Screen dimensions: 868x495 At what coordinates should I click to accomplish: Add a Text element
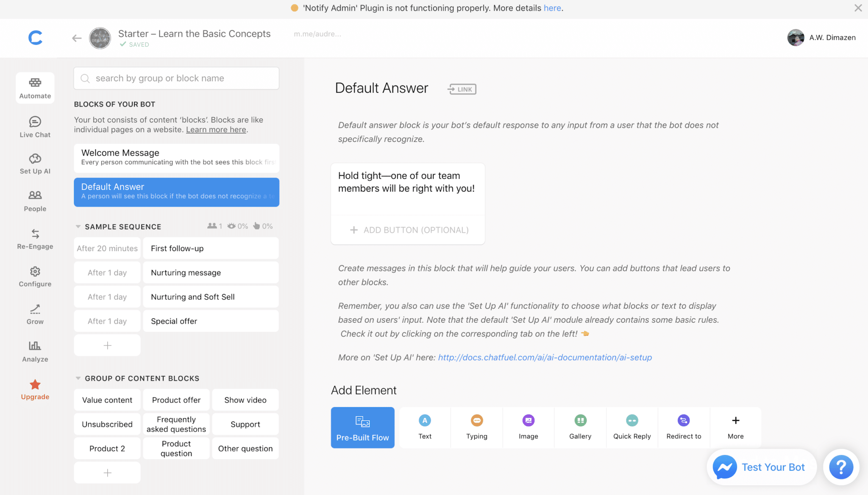[x=424, y=427]
